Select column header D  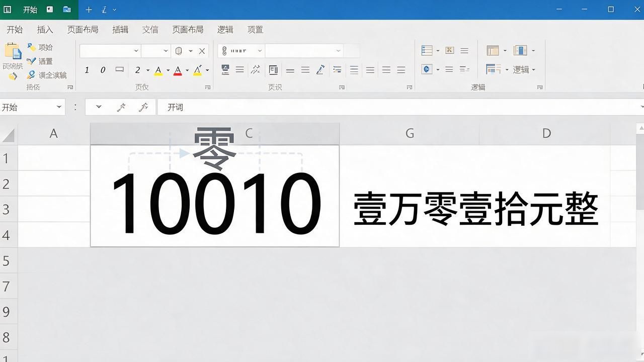(546, 133)
